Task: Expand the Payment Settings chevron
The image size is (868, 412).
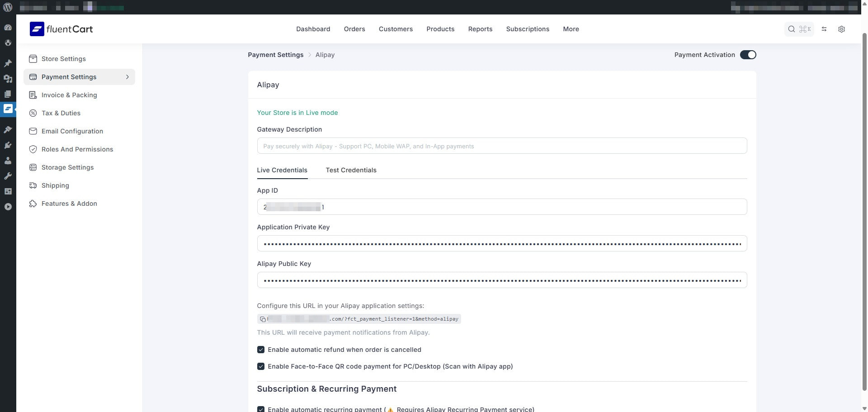Action: click(x=127, y=77)
